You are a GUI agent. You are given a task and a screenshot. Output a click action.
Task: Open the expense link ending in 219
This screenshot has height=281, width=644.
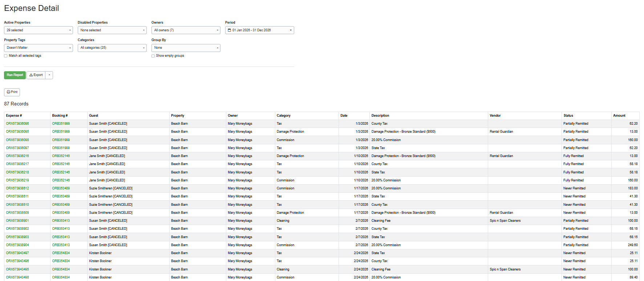coord(17,180)
